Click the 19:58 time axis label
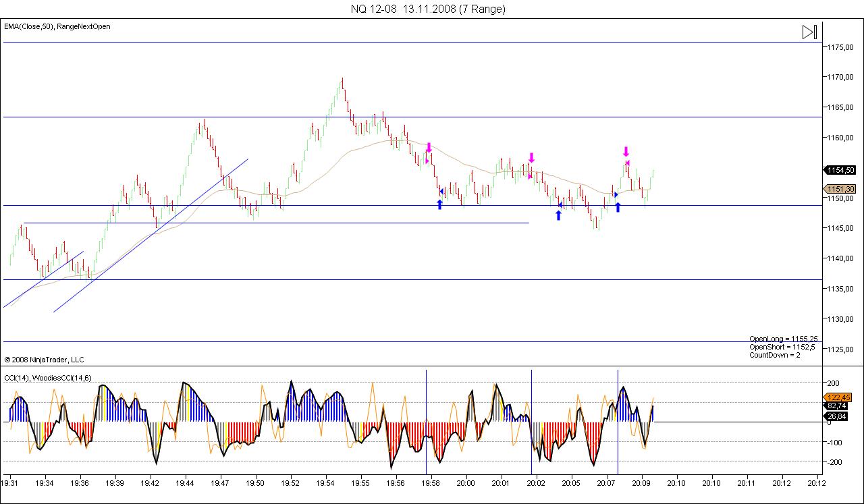The height and width of the screenshot is (504, 864). coord(431,483)
